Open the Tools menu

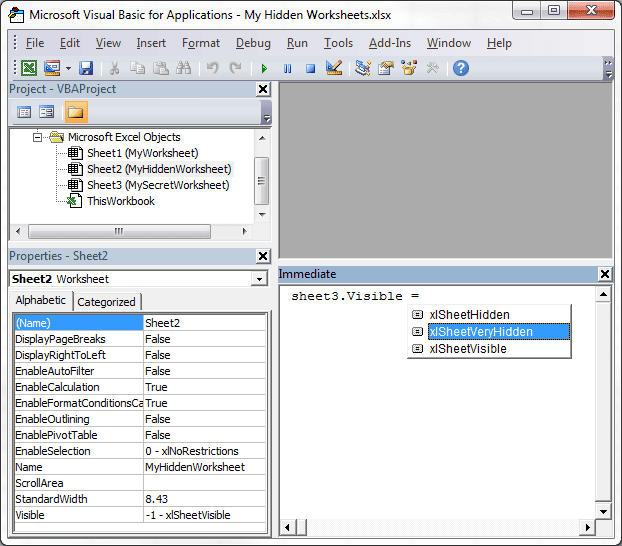(338, 43)
